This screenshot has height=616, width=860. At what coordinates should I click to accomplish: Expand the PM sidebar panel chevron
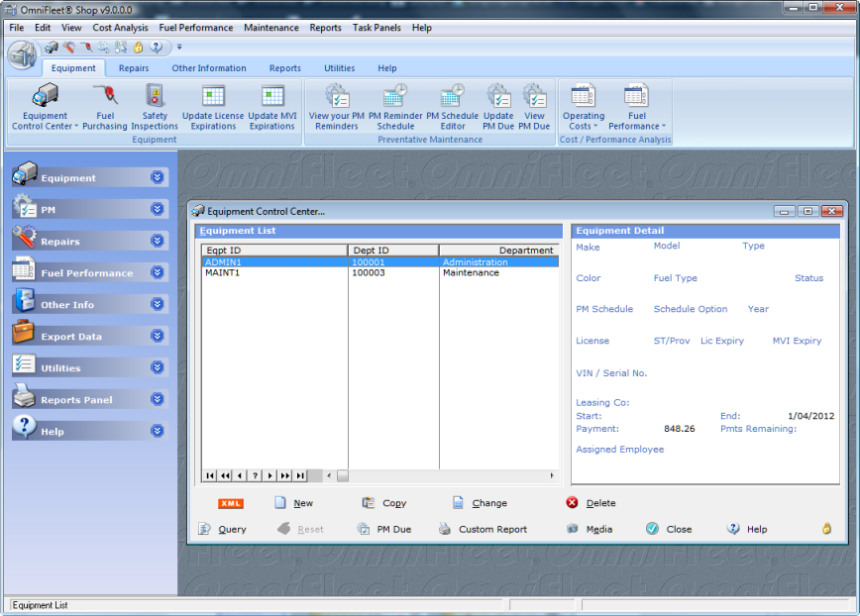158,209
